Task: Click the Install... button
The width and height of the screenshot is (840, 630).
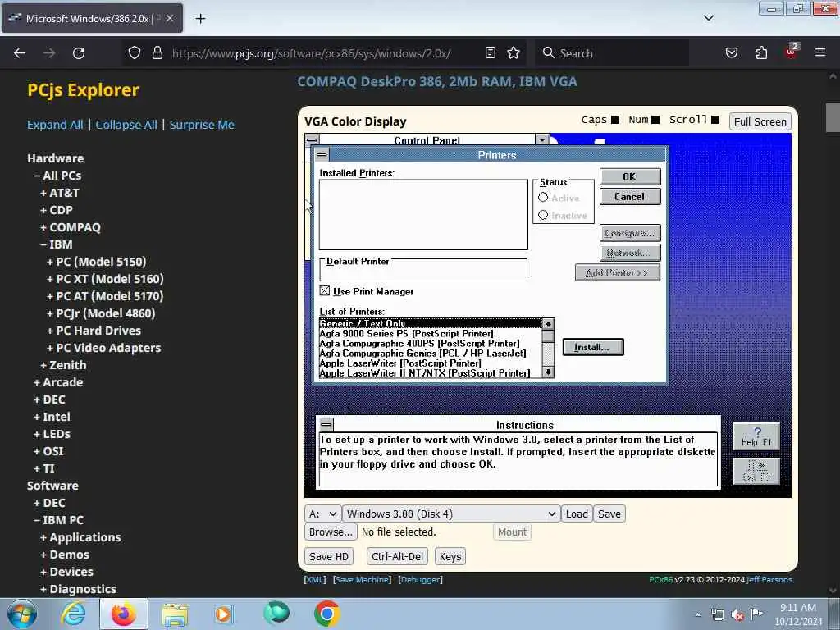Action: click(592, 347)
